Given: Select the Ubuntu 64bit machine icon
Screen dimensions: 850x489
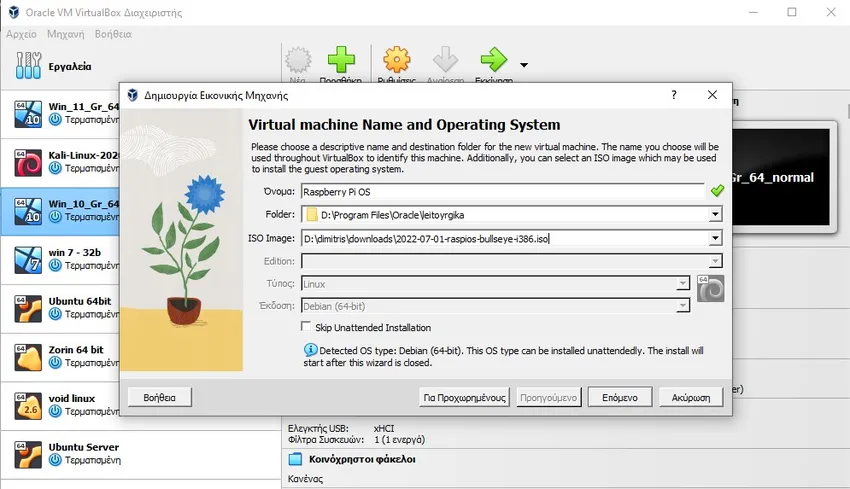Looking at the screenshot, I should point(28,308).
